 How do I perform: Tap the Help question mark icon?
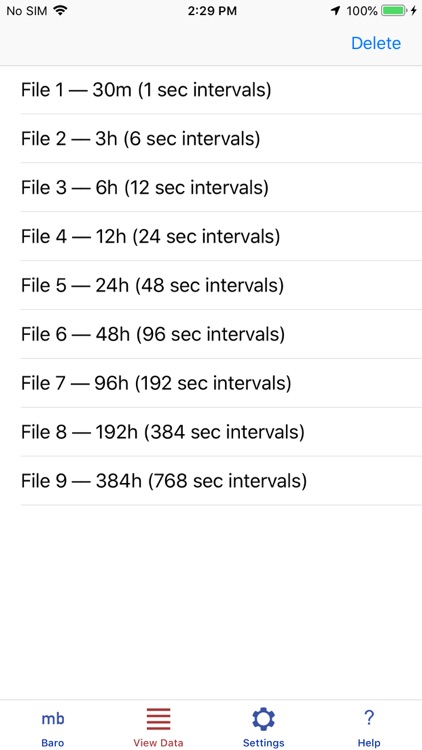[x=369, y=718]
